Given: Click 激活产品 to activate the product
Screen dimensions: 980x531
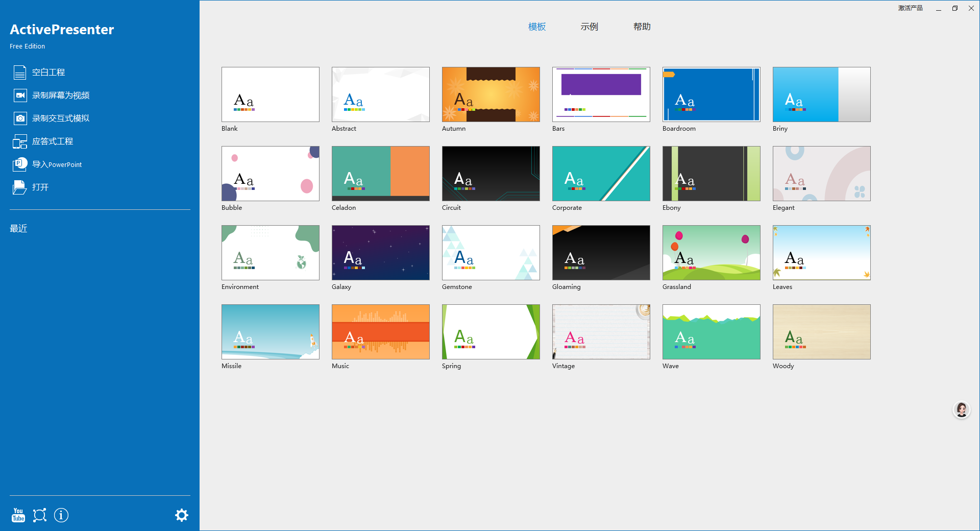Looking at the screenshot, I should click(910, 8).
